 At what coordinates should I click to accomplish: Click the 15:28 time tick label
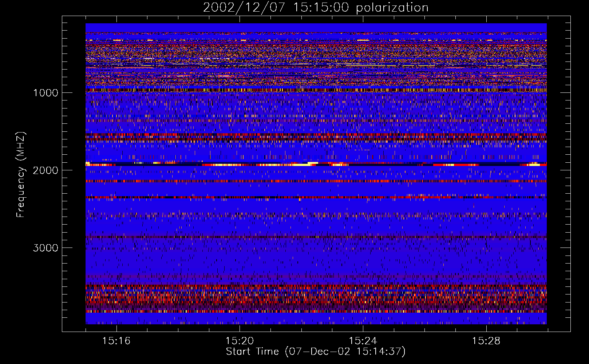coord(486,341)
